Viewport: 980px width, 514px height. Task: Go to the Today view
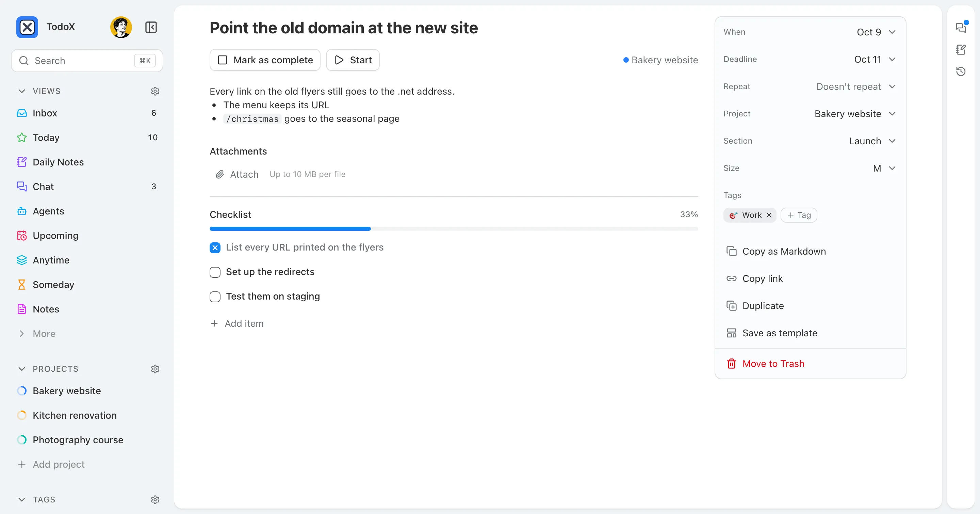[x=87, y=137]
